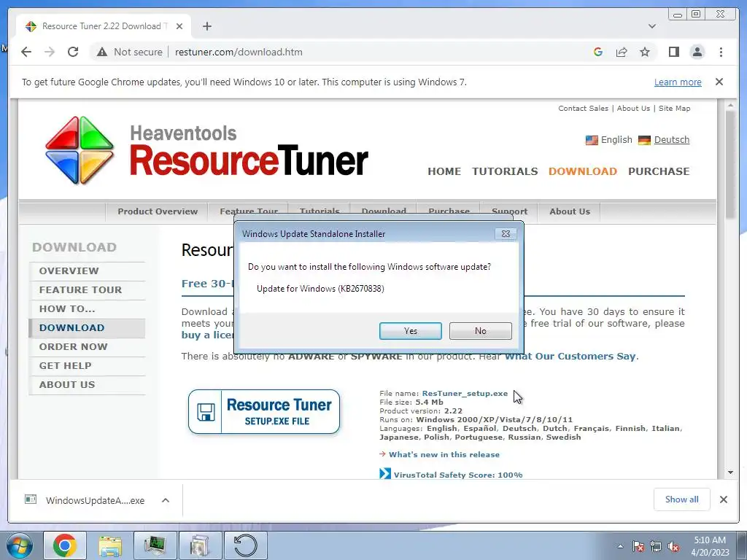Image resolution: width=747 pixels, height=560 pixels.
Task: Select GET HELP in the sidebar
Action: [x=88, y=366]
